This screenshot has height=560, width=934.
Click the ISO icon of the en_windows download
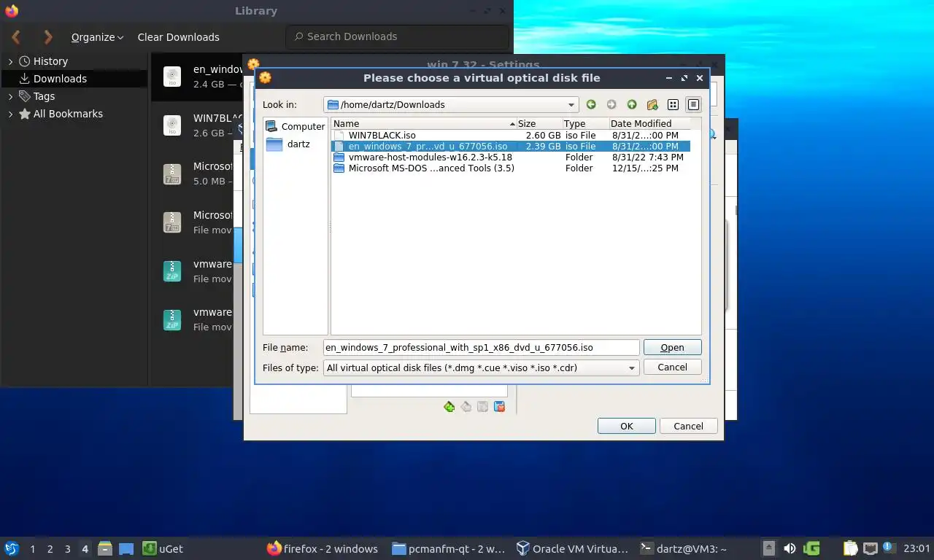click(x=172, y=76)
